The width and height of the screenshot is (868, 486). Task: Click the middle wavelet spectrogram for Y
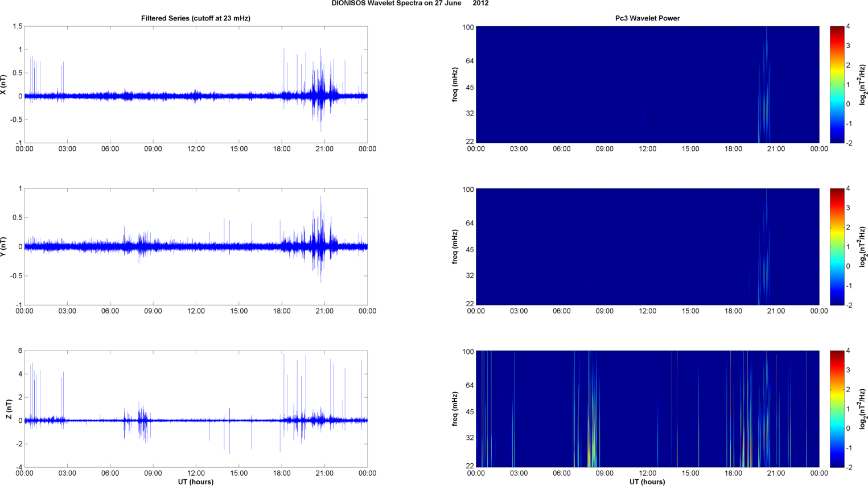647,247
